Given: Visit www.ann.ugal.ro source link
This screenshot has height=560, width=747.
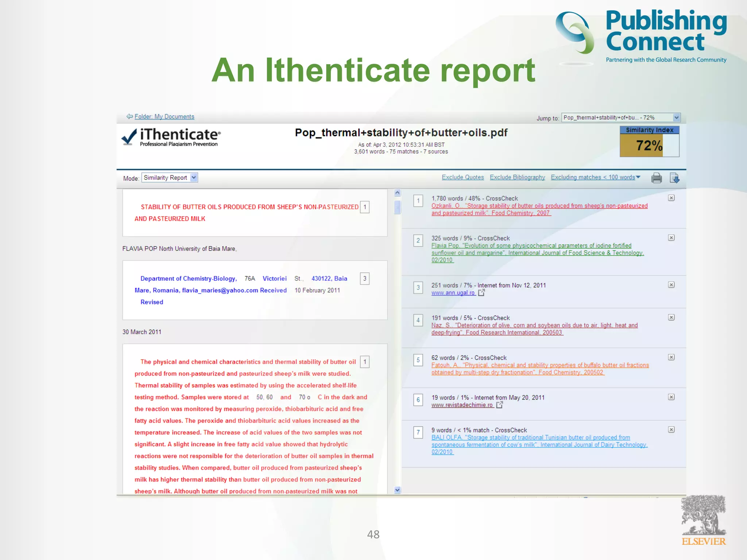Looking at the screenshot, I should pyautogui.click(x=453, y=293).
